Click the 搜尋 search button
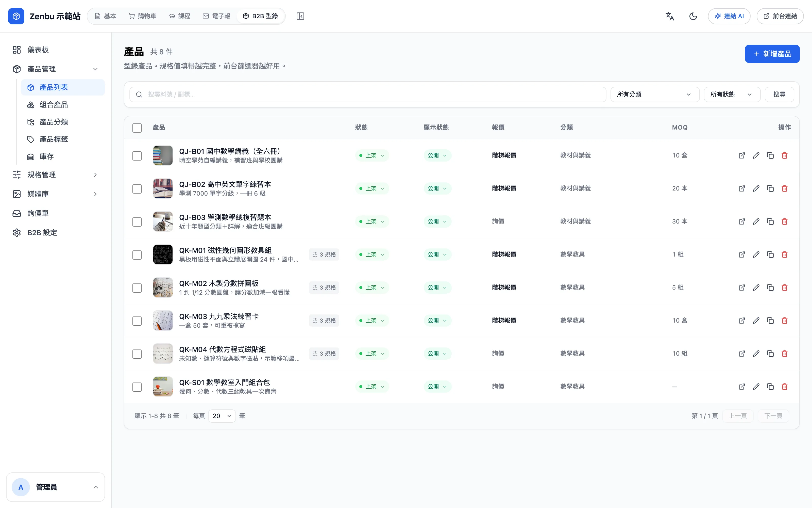Viewport: 812px width, 508px height. pos(779,94)
